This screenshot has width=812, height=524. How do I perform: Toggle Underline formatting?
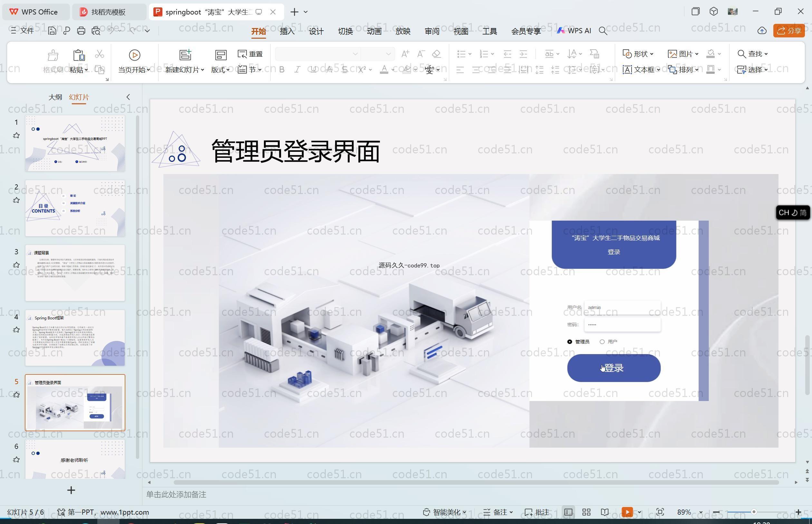313,70
